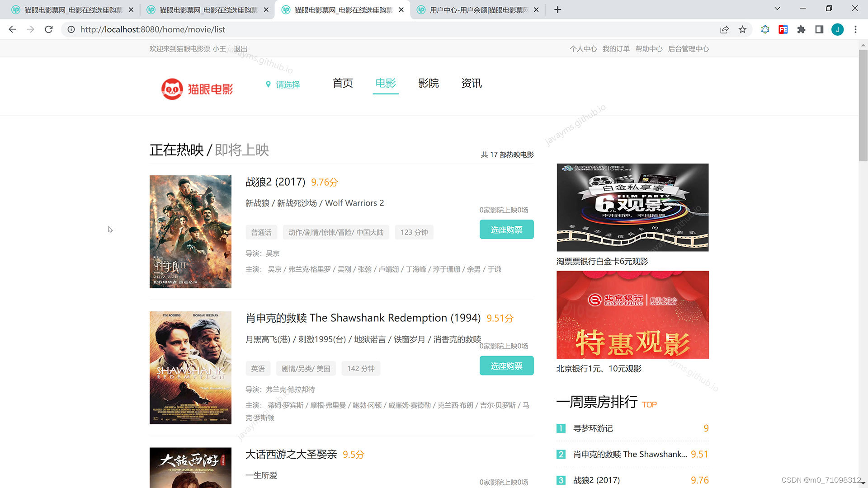The width and height of the screenshot is (868, 488).
Task: Click the address bar URL
Action: coord(153,29)
